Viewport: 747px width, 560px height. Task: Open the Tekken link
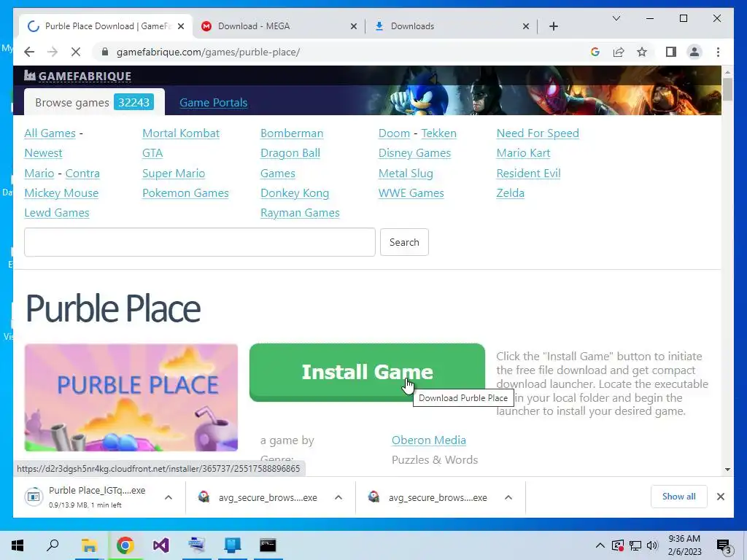click(x=438, y=133)
